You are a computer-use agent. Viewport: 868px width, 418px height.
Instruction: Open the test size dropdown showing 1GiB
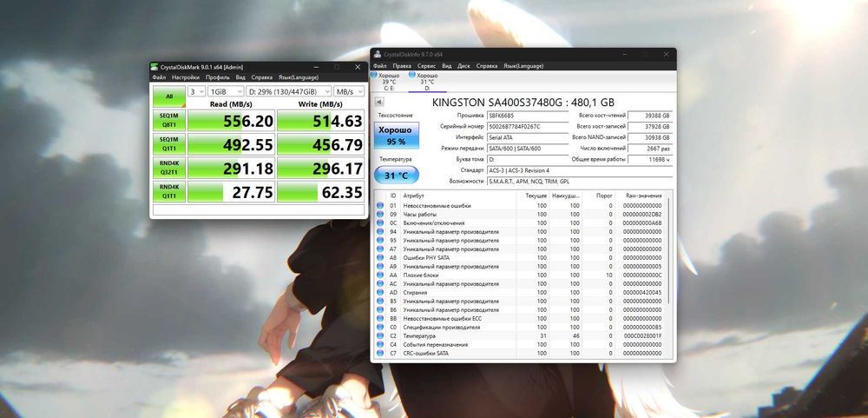(226, 91)
